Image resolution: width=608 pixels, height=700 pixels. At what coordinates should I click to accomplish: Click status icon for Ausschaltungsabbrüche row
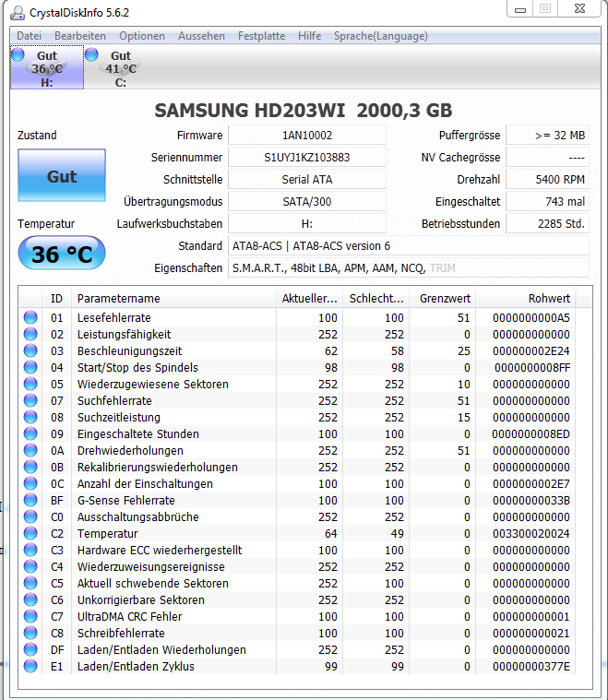tap(30, 516)
